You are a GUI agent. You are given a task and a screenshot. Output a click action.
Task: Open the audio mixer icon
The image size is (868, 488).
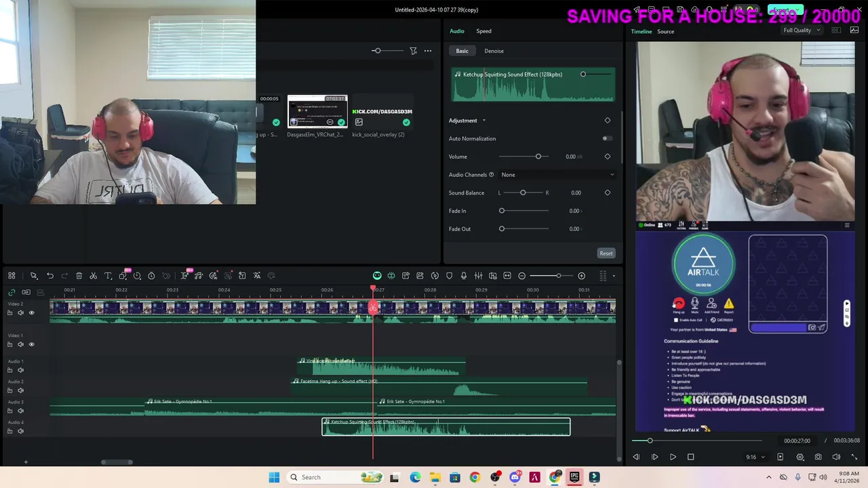click(478, 276)
